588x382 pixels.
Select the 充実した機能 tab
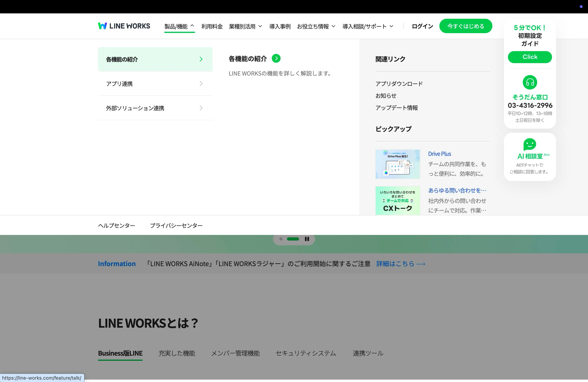pos(177,353)
